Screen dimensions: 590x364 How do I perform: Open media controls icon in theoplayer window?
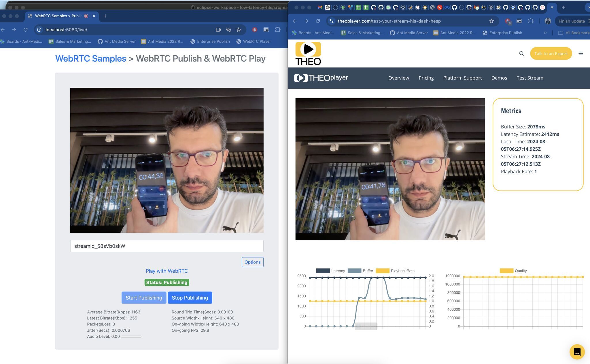click(519, 21)
